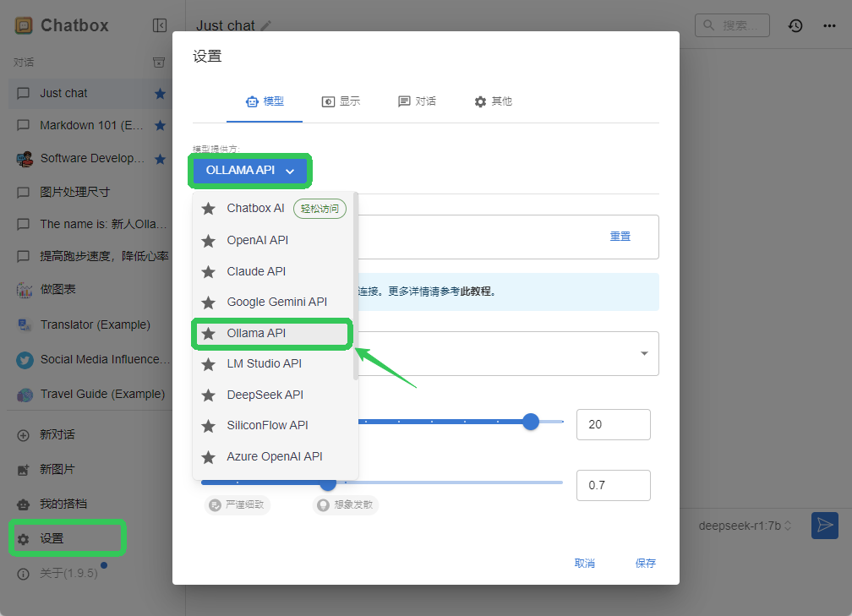Image resolution: width=852 pixels, height=616 pixels.
Task: Click the search box magnifier icon
Action: (709, 25)
